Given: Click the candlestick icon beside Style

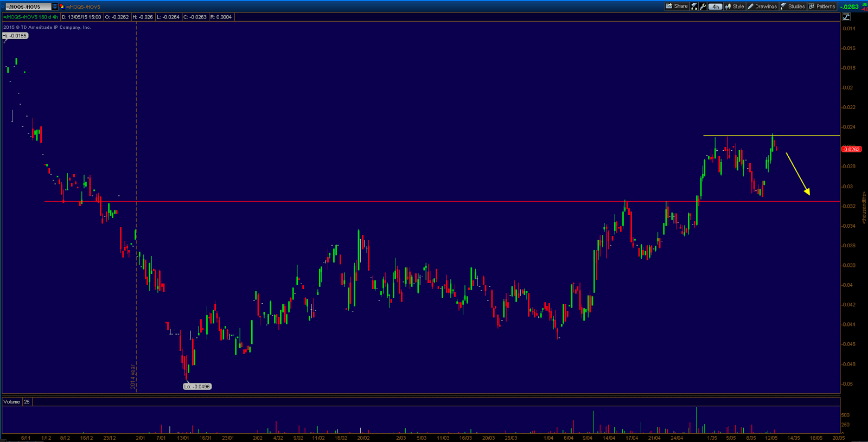Looking at the screenshot, I should [x=728, y=7].
